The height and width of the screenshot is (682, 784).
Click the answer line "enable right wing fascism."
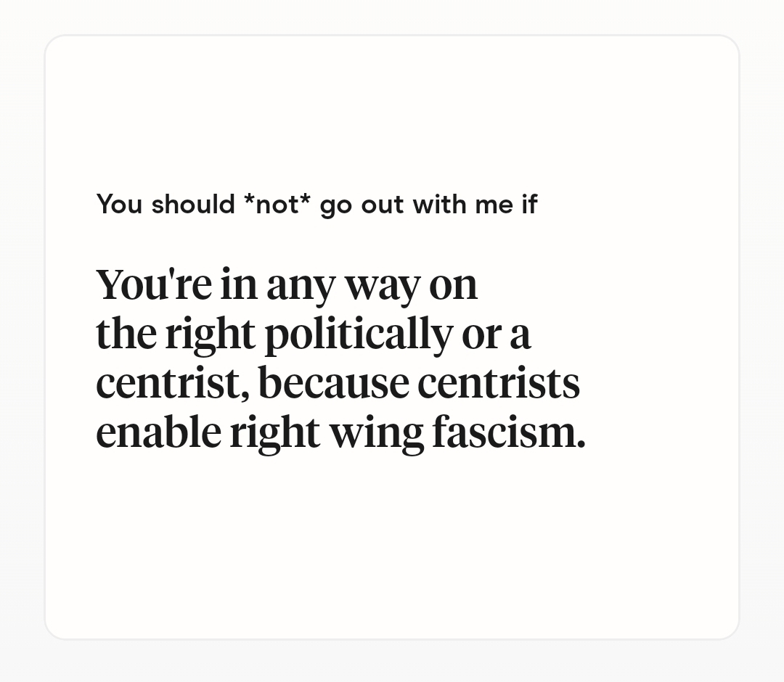coord(340,432)
